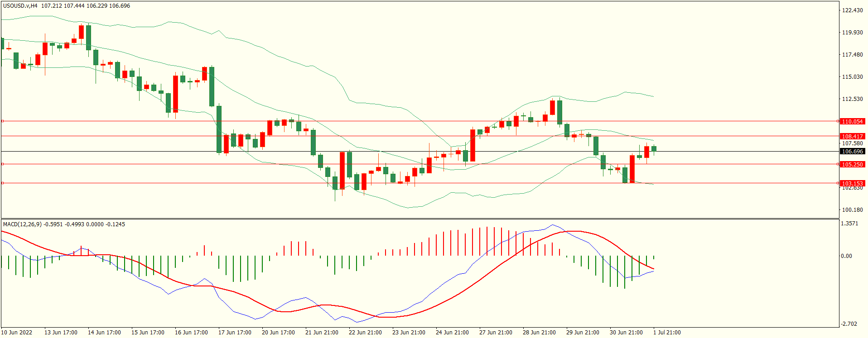Select the 1 Jul 21:00 time label
This screenshot has height=338, width=868.
tap(667, 333)
